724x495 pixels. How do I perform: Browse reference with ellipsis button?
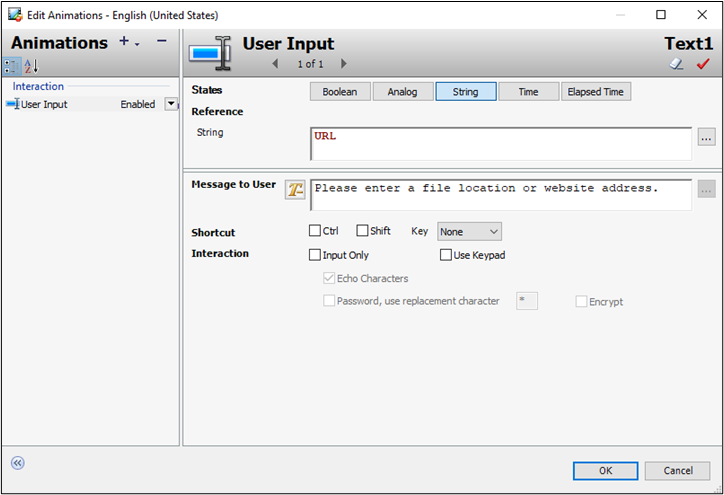pos(706,137)
